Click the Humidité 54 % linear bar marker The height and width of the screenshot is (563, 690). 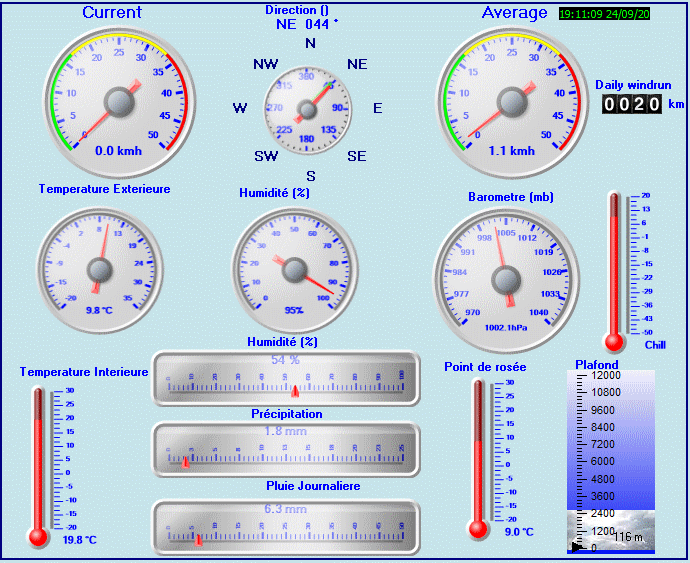(295, 391)
